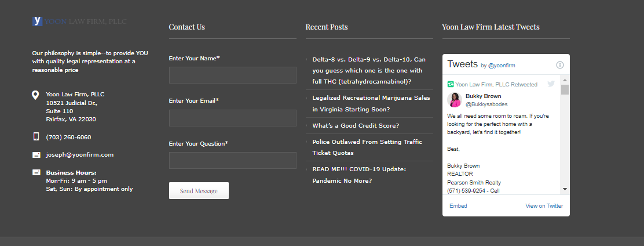Focus the Enter Your Email field
Screen dimensions: 644x246
[x=232, y=118]
